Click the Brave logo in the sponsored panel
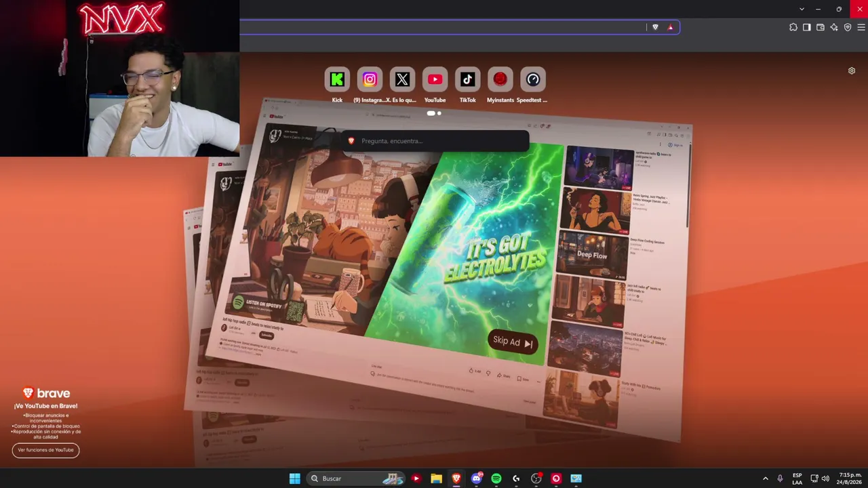Screen dimensions: 868x488 (x=46, y=393)
